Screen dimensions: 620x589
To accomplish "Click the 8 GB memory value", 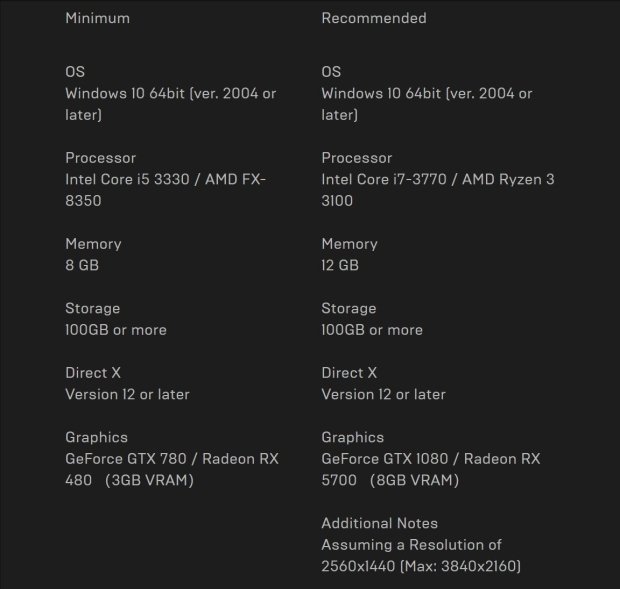I will (x=82, y=265).
